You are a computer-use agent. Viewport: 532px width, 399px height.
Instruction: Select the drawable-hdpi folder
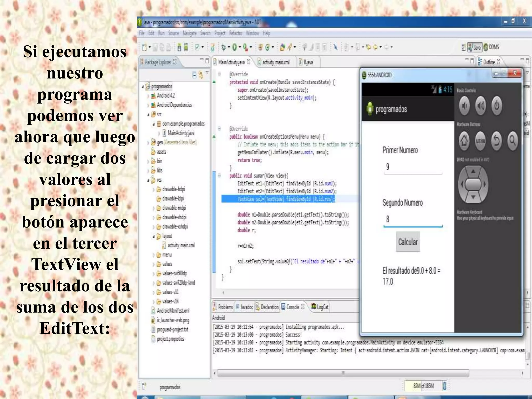click(171, 189)
